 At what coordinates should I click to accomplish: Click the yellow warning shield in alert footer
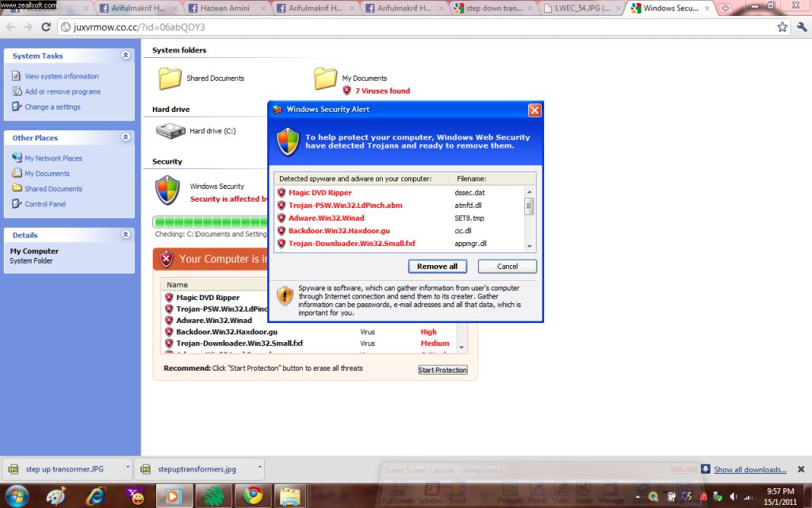(285, 296)
